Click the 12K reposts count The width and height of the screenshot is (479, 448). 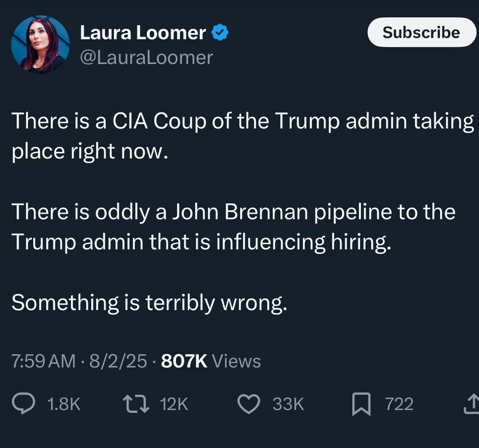174,404
